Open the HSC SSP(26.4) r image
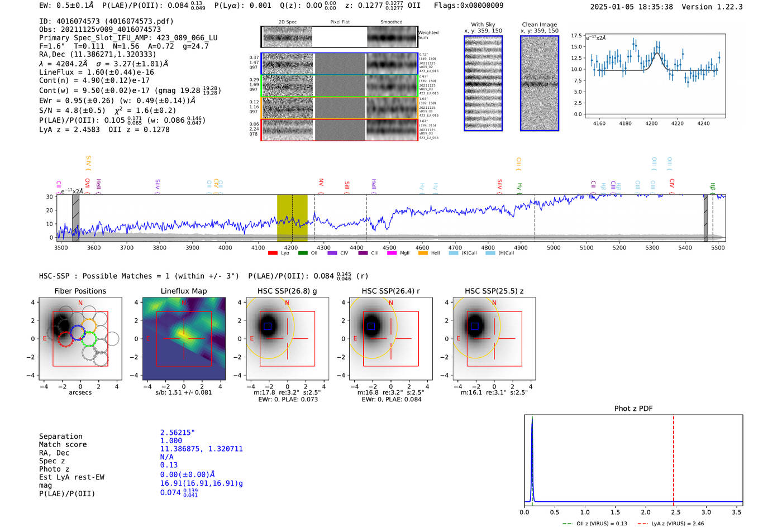This screenshot has height=532, width=782. [391, 338]
